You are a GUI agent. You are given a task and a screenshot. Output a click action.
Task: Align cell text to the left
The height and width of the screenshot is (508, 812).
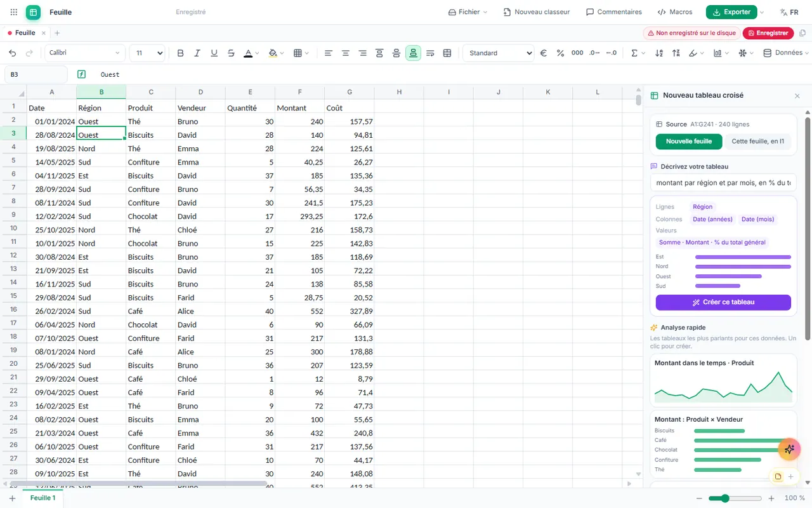(329, 53)
